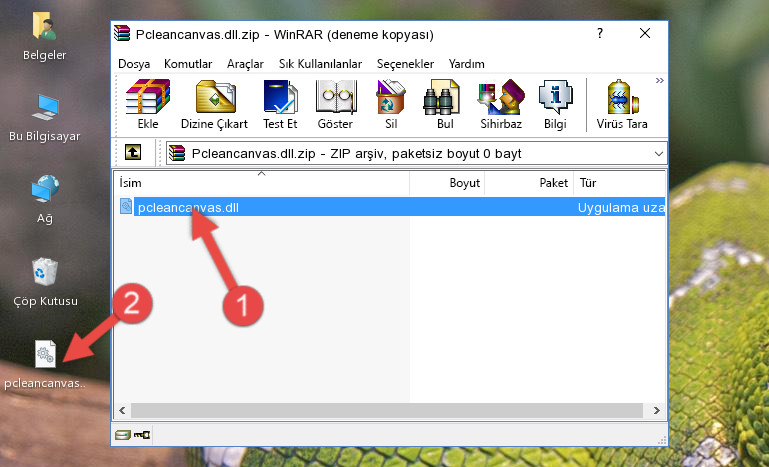This screenshot has width=769, height=467.
Task: Select the Belgeler desktop icon
Action: point(45,36)
